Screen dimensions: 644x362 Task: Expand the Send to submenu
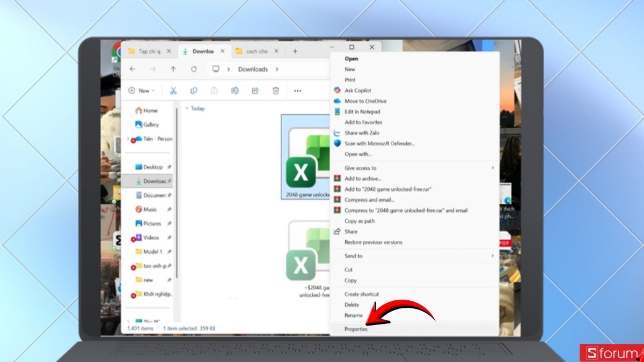(x=414, y=256)
